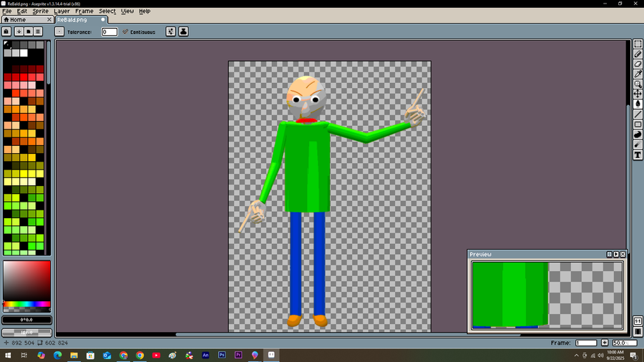
Task: Open the palette presets icon
Action: [29, 31]
